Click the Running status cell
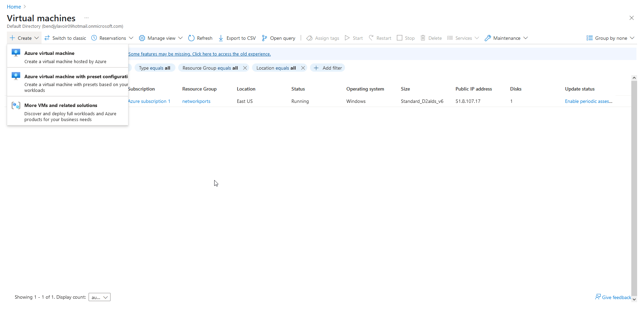 pos(300,101)
